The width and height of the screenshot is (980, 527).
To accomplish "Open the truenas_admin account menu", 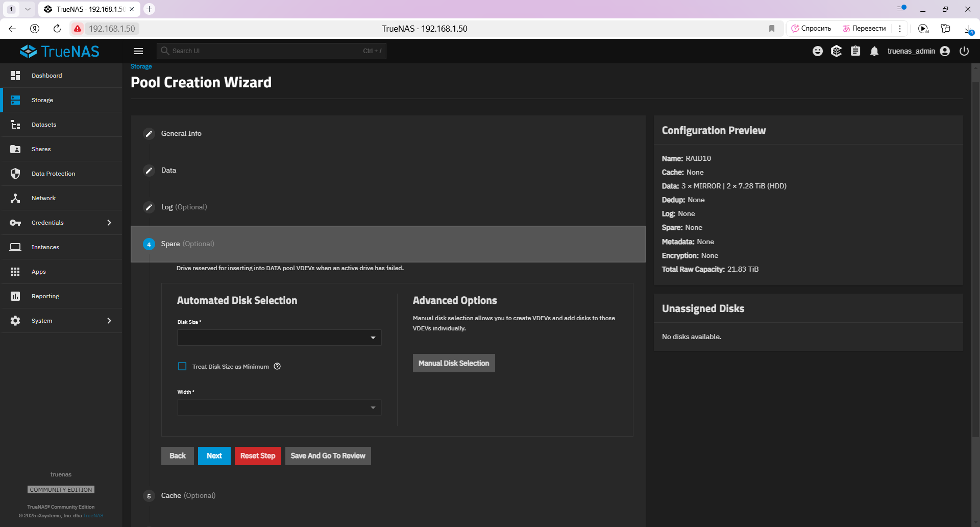I will [918, 51].
